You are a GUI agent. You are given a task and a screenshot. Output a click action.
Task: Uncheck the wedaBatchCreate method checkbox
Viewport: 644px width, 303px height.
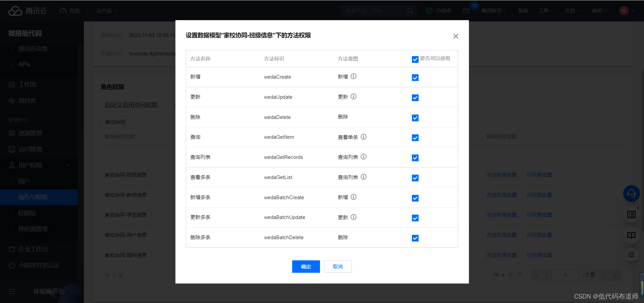[x=415, y=198]
